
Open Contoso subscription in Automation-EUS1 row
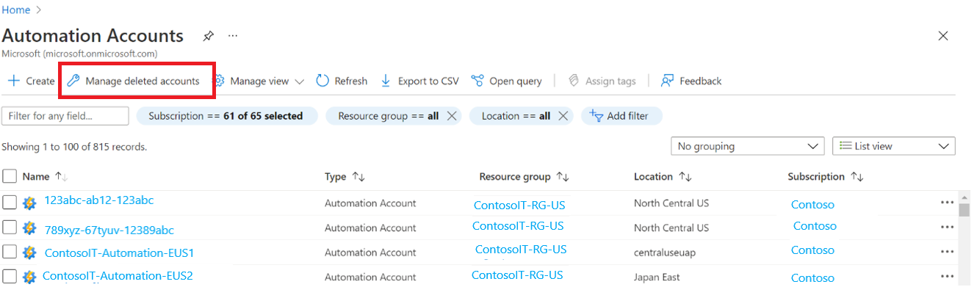[x=813, y=250]
